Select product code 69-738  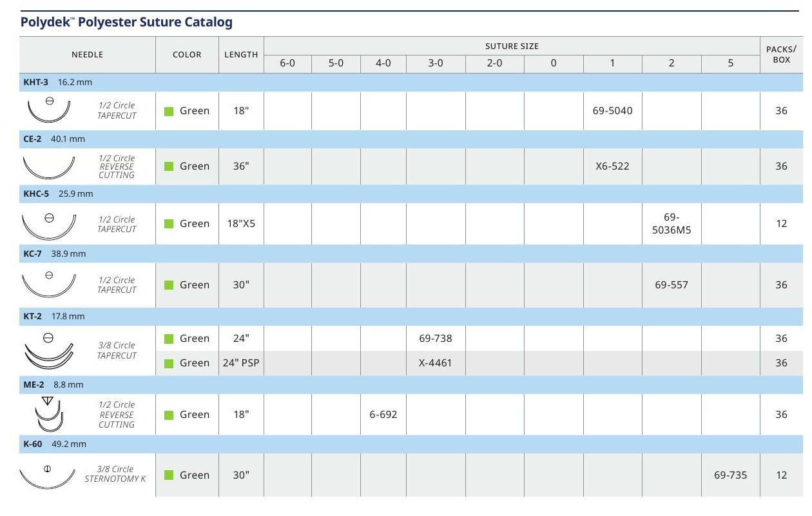[436, 339]
